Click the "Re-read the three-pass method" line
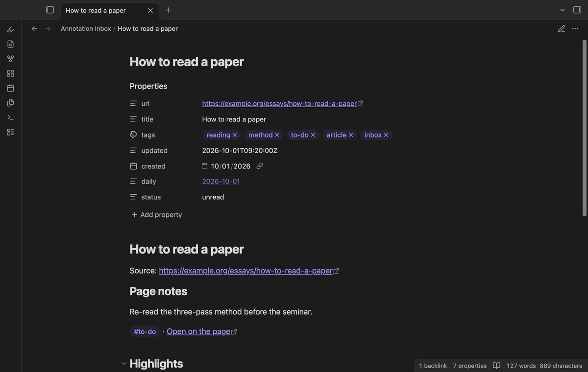The width and height of the screenshot is (588, 372). pos(221,312)
